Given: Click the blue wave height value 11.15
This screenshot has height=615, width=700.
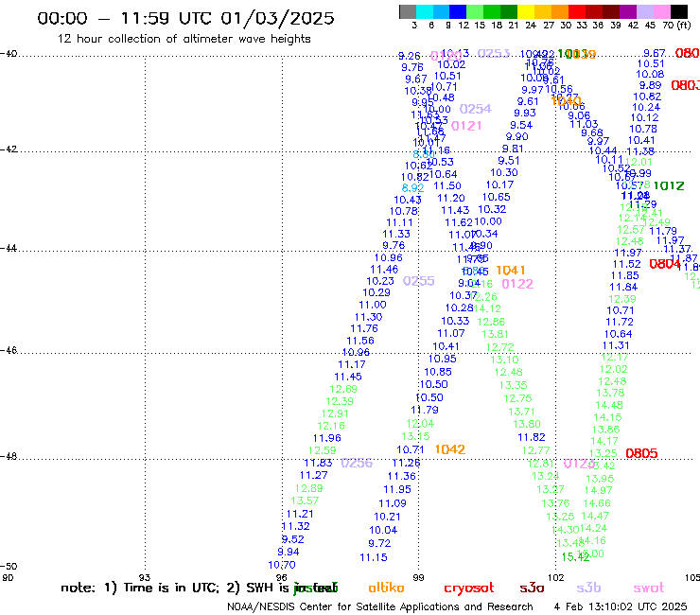Looking at the screenshot, I should (374, 557).
